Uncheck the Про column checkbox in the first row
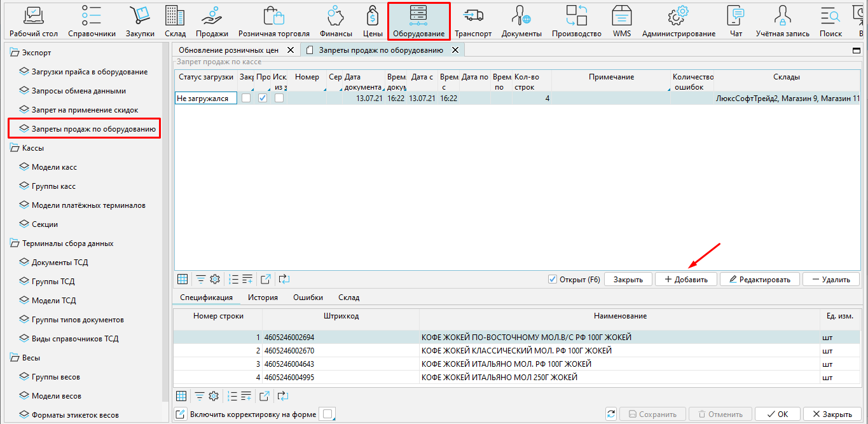 tap(263, 98)
